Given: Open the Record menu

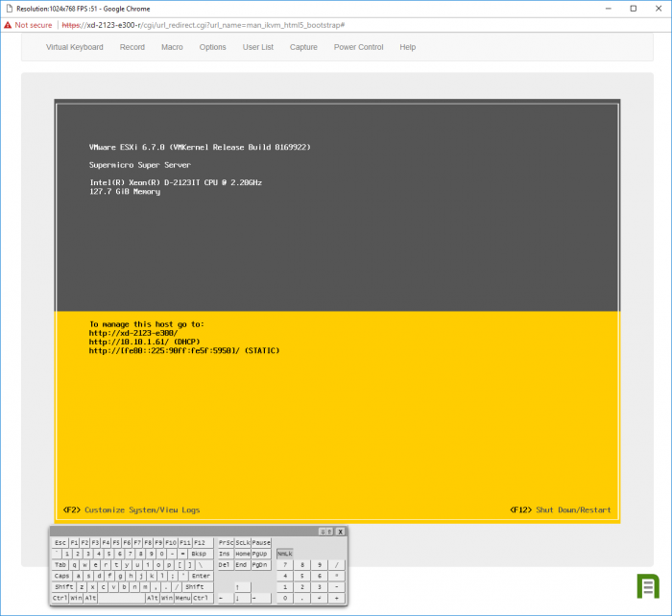Looking at the screenshot, I should coord(132,47).
